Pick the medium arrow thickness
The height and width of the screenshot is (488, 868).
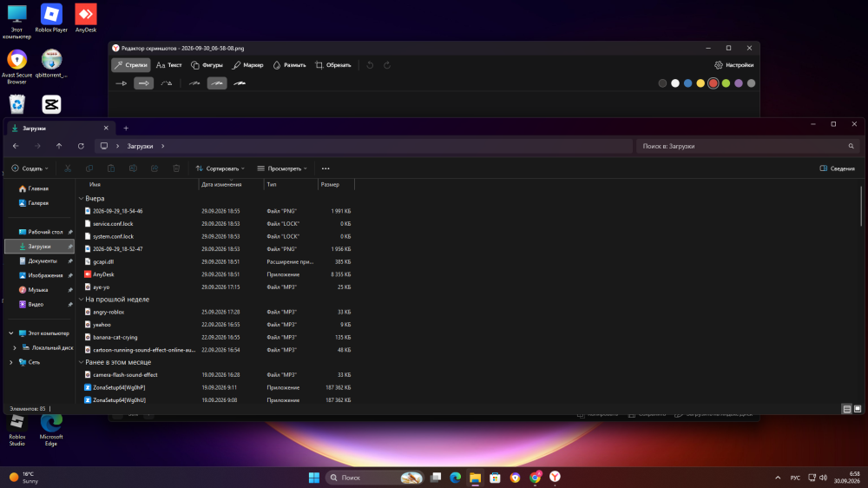coord(217,83)
